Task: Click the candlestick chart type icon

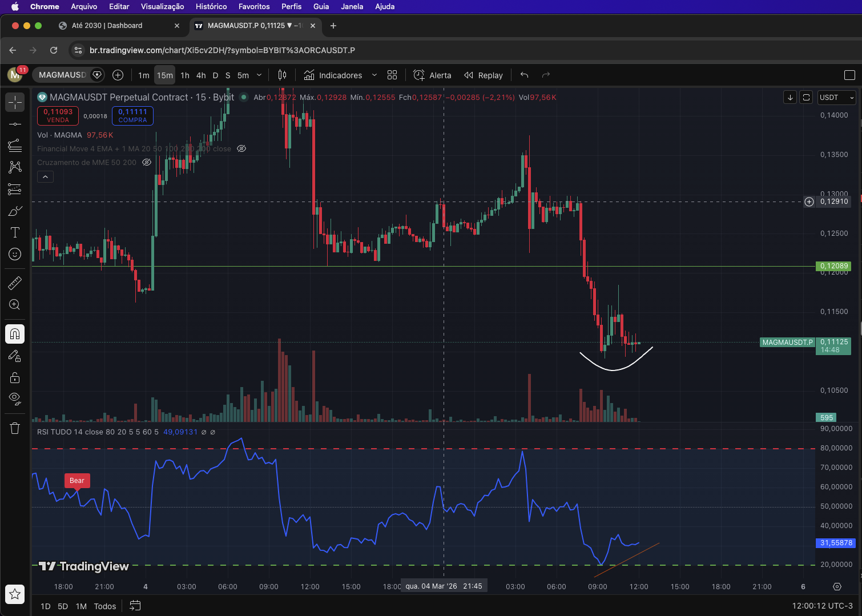Action: 282,75
